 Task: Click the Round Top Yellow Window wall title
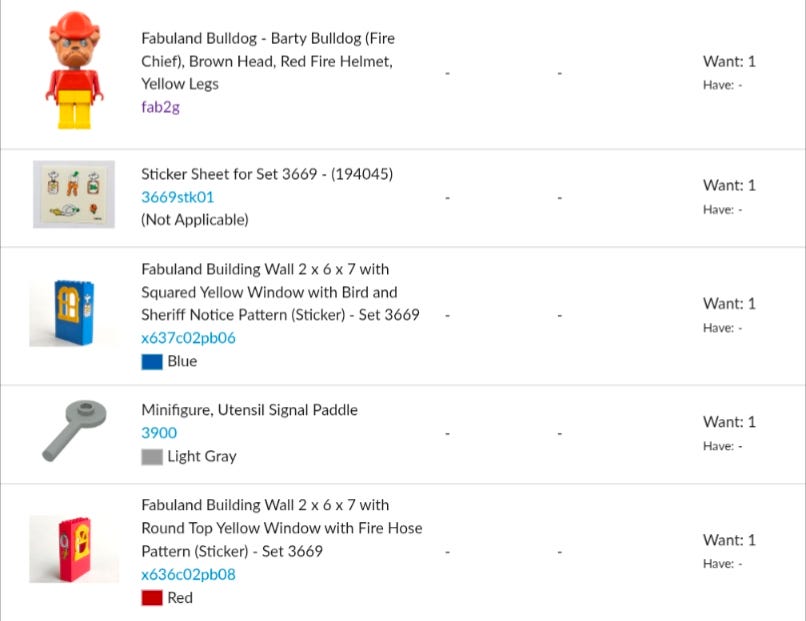(281, 528)
